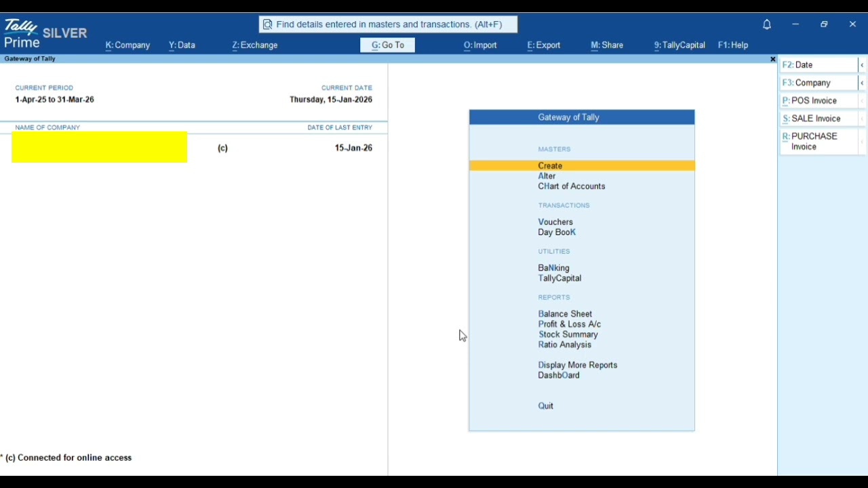Open the Stock Summary report
This screenshot has width=868, height=488.
coord(568,335)
